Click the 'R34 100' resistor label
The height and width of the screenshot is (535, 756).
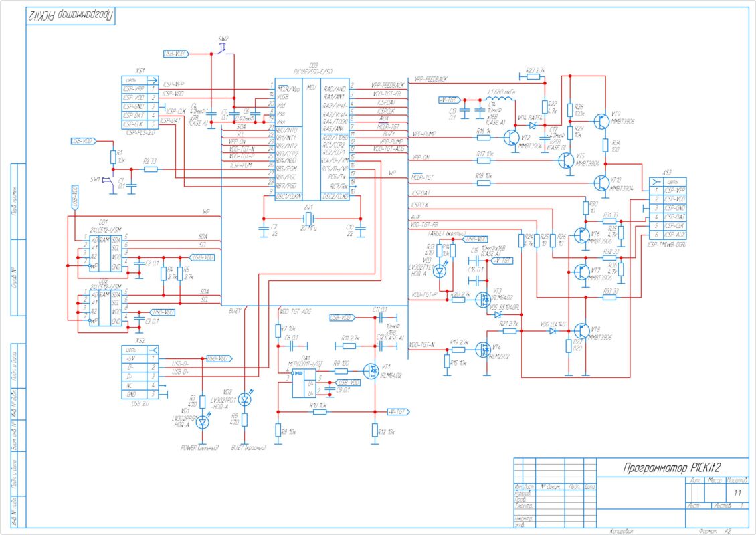click(616, 146)
